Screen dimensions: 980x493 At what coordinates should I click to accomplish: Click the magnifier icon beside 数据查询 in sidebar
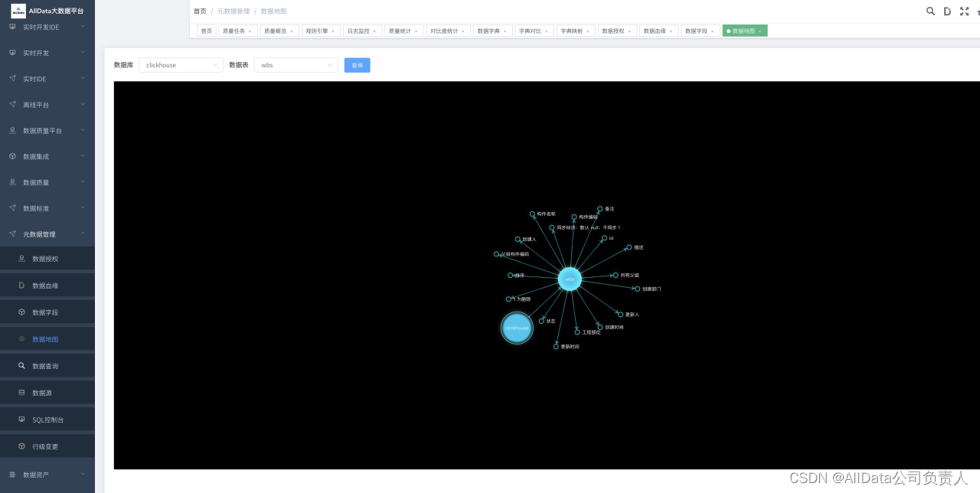(22, 366)
